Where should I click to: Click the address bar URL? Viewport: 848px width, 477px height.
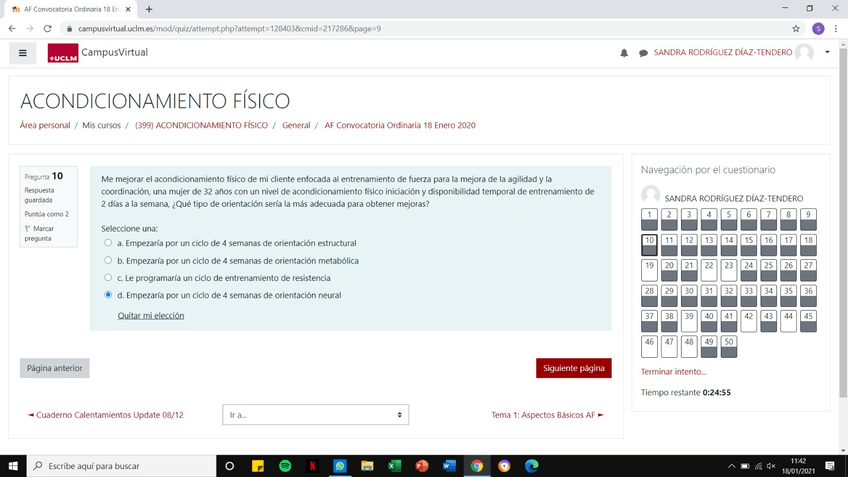point(229,29)
